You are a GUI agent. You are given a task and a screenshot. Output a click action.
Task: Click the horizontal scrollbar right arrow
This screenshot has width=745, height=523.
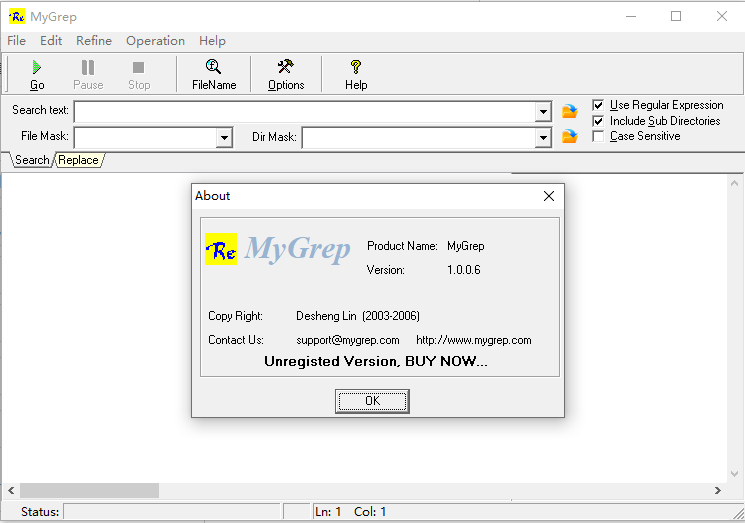pyautogui.click(x=718, y=490)
